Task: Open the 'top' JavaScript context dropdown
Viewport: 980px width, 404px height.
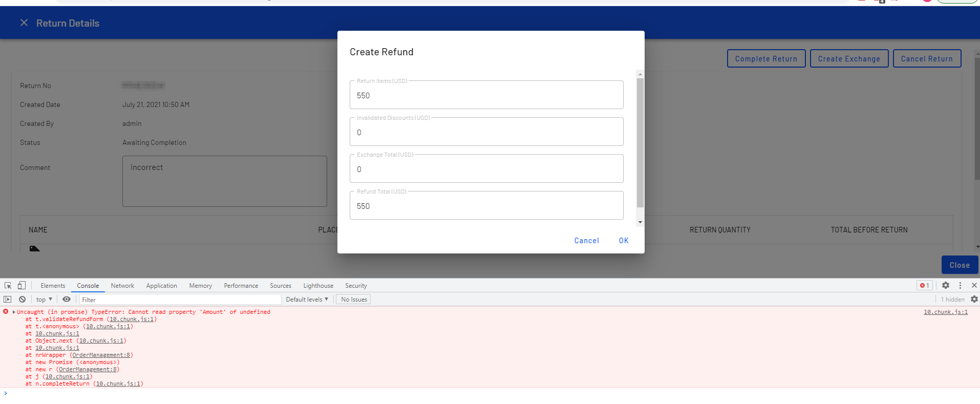Action: 44,300
